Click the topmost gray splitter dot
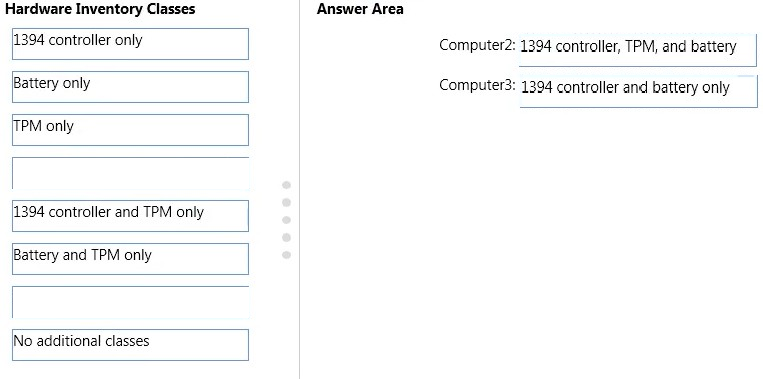This screenshot has height=379, width=763. (x=287, y=185)
